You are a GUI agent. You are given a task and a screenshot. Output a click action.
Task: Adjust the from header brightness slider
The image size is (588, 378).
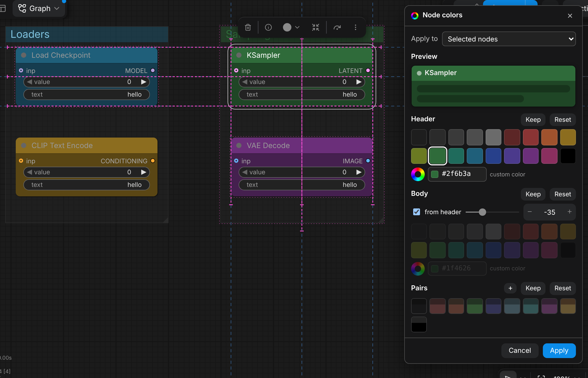[492, 212]
